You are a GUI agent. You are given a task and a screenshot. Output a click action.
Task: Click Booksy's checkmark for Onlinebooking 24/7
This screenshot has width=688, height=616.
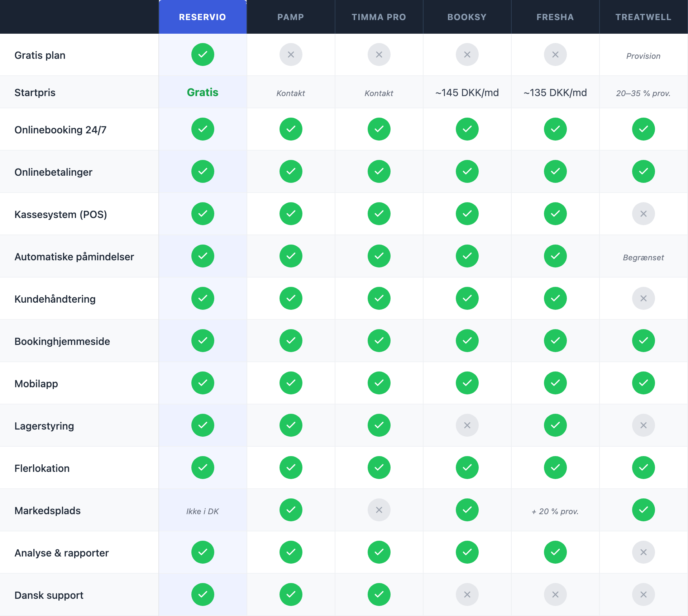[467, 129]
